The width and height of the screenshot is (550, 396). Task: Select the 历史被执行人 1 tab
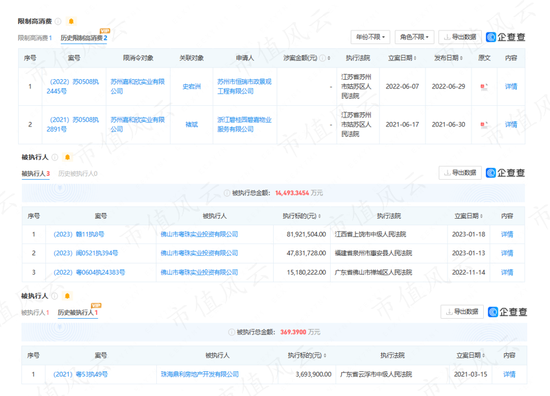pos(78,313)
